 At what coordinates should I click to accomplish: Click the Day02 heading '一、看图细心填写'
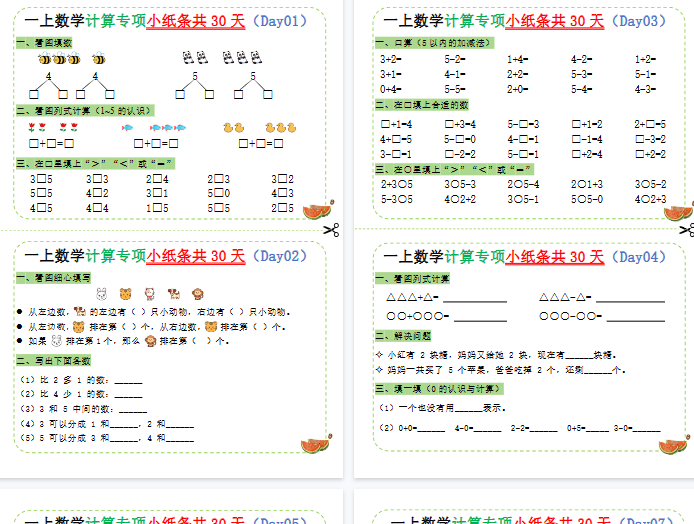54,278
